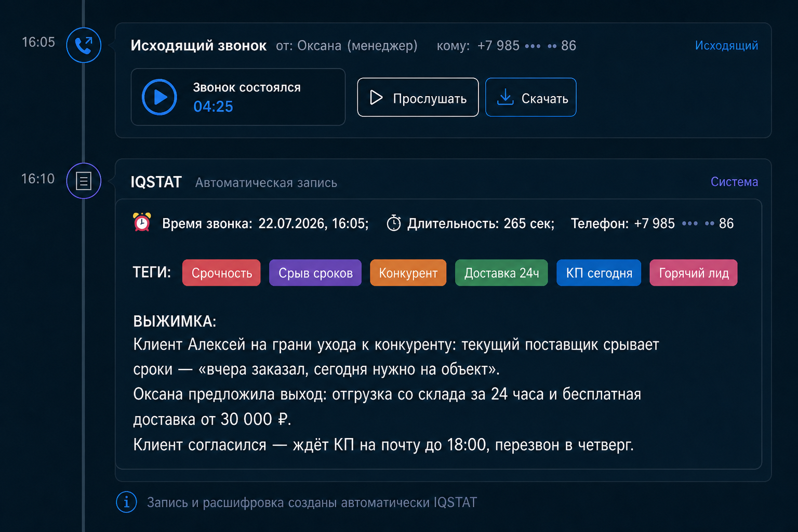Viewport: 798px width, 532px height.
Task: Select the Горячий лид tag
Action: coord(694,273)
